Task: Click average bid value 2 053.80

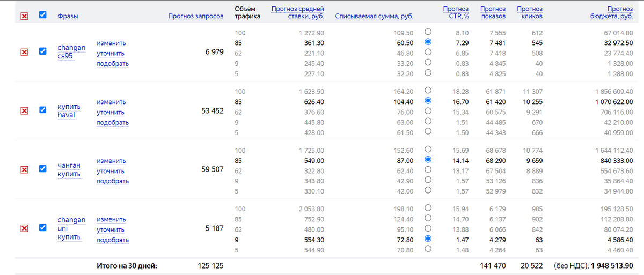Action: click(x=311, y=208)
